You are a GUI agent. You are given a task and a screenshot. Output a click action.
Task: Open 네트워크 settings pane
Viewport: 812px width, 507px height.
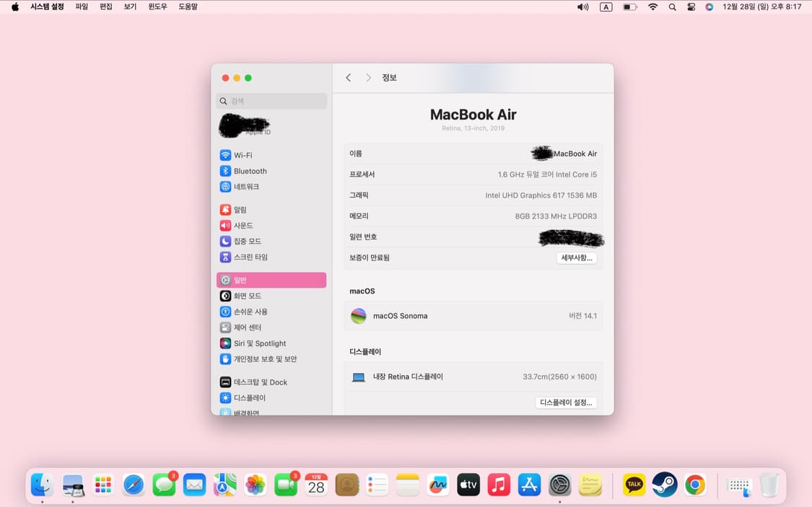point(246,187)
